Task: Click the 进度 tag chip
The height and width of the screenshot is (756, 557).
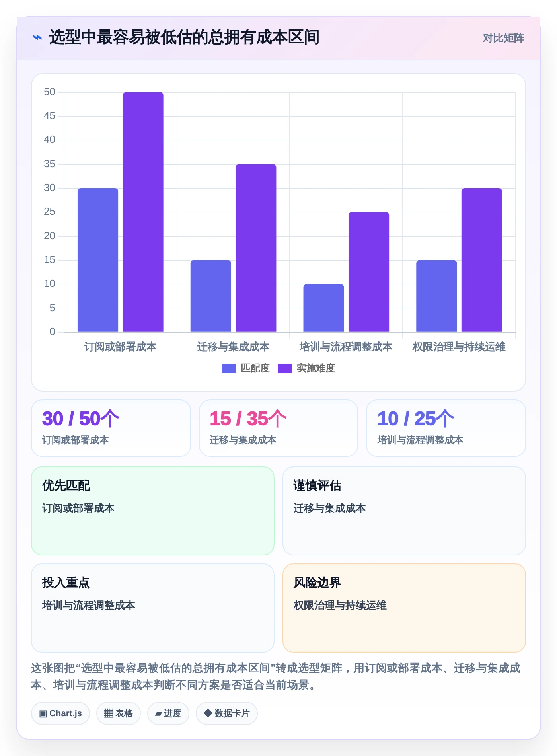Action: point(168,713)
